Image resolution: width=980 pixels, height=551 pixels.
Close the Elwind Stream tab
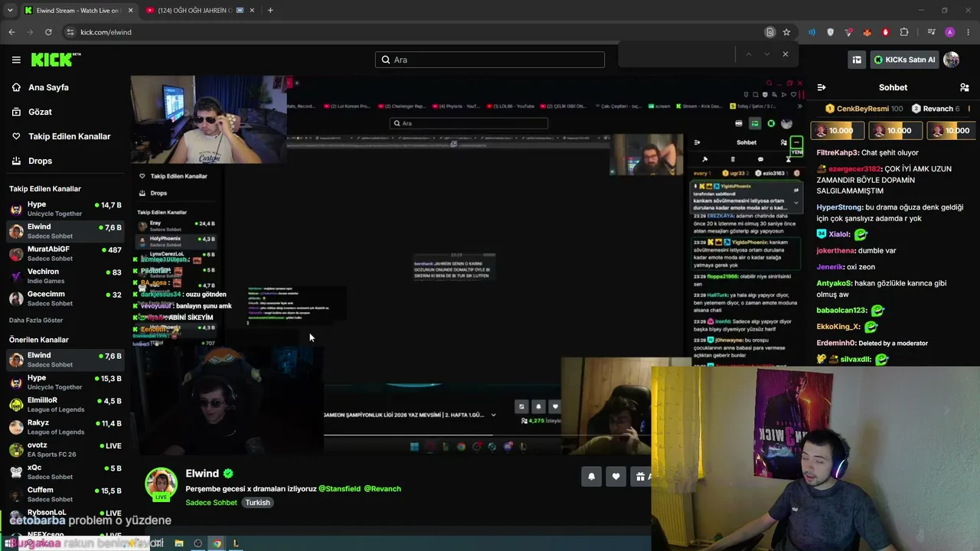coord(130,10)
